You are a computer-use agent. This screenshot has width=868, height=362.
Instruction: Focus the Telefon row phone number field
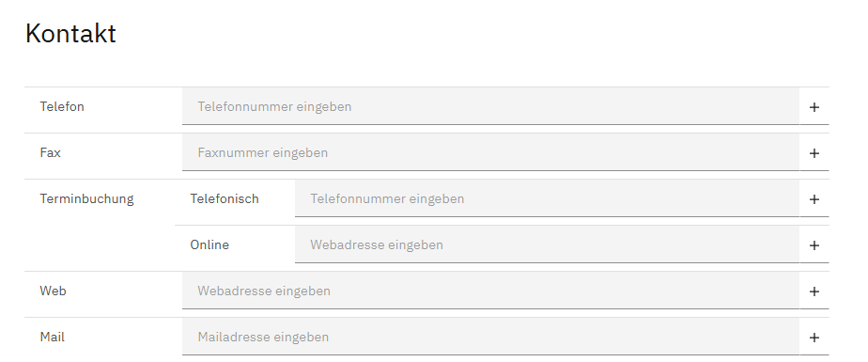pos(490,106)
